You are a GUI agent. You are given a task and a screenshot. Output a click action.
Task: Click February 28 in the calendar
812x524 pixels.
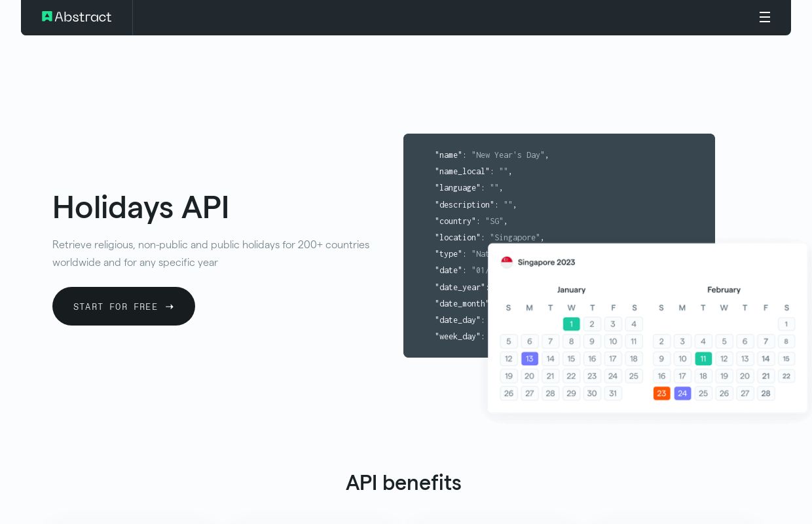[x=766, y=394]
